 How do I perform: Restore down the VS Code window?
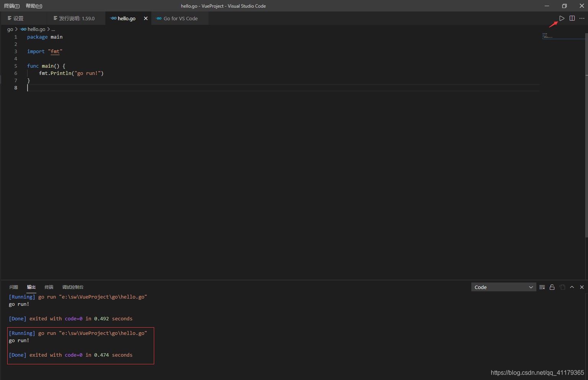pyautogui.click(x=564, y=6)
